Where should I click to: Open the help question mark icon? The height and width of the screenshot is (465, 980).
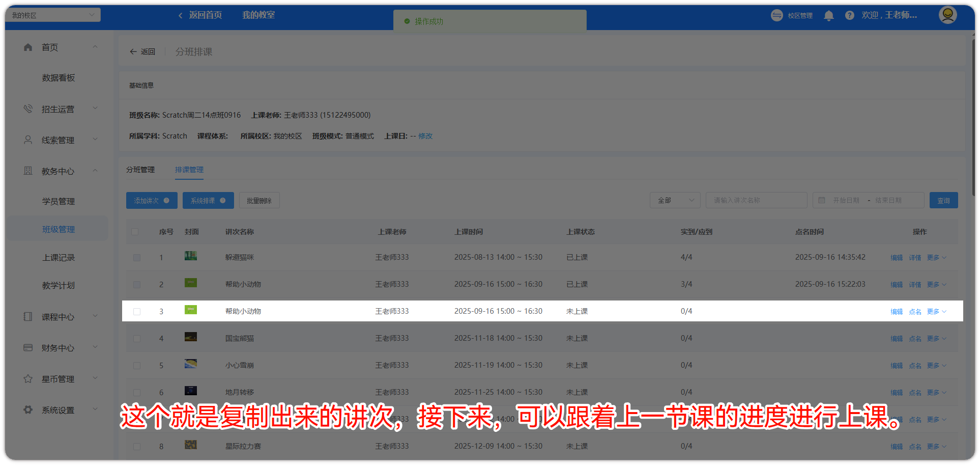coord(849,15)
